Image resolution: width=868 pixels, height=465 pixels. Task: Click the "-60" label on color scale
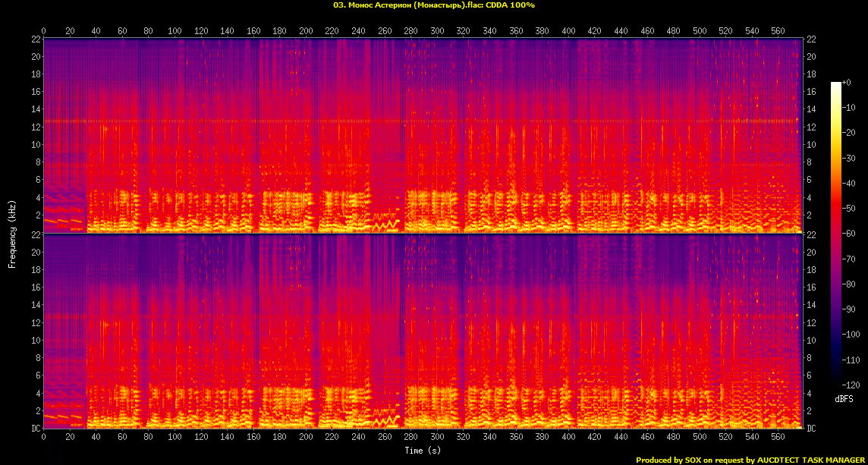tap(849, 234)
